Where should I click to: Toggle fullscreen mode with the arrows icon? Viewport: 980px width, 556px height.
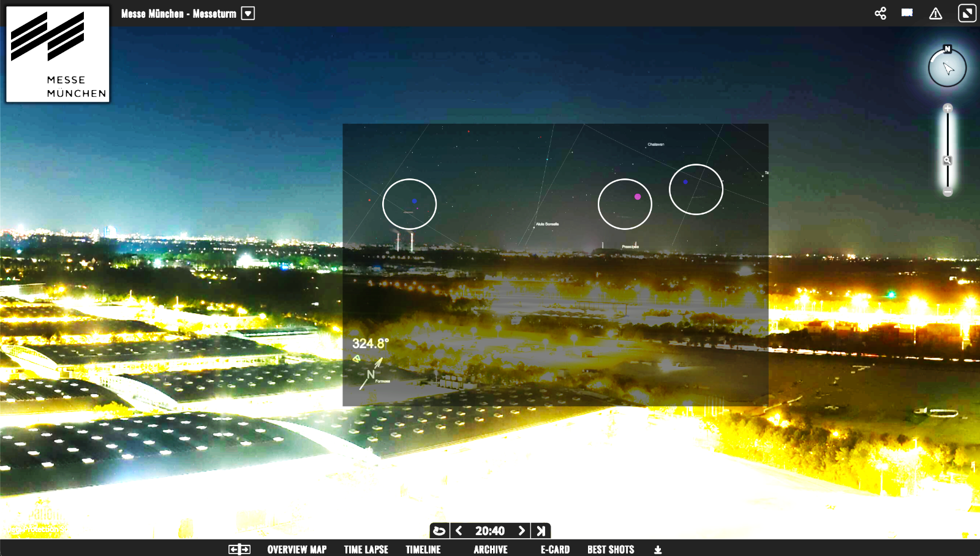tap(967, 13)
